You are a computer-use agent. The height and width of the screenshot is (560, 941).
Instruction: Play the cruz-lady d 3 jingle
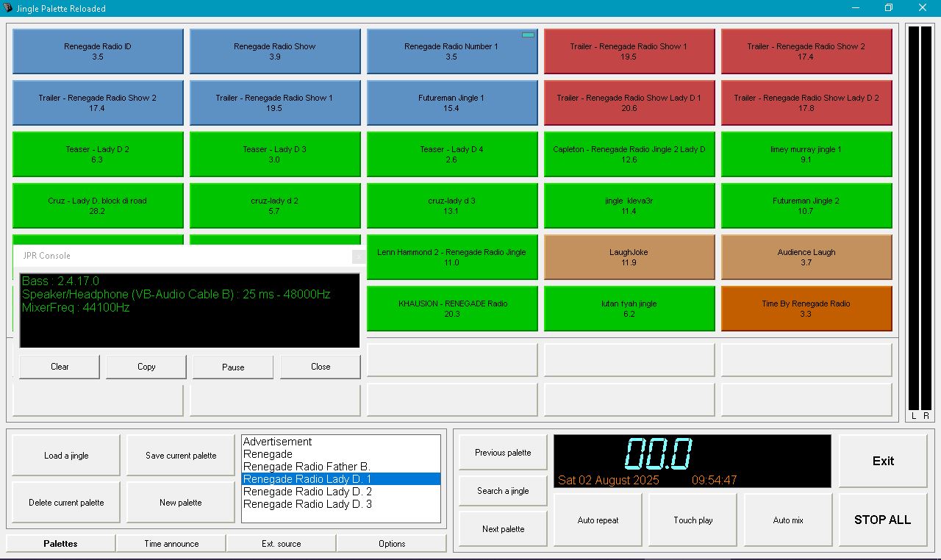click(452, 206)
